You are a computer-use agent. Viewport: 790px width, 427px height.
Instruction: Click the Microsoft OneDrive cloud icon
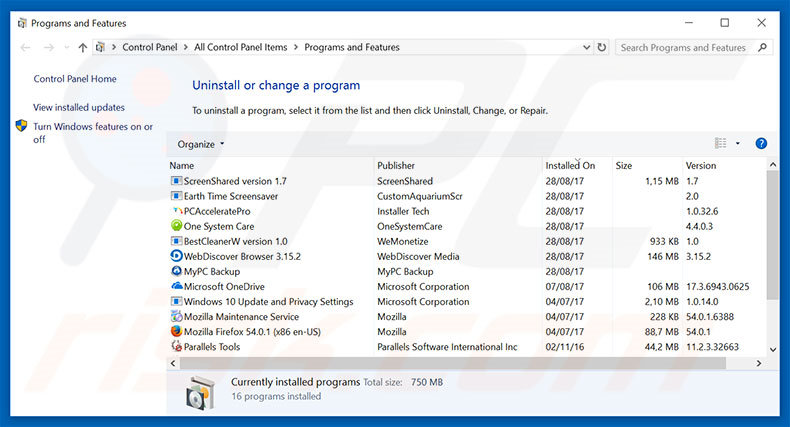pyautogui.click(x=176, y=286)
